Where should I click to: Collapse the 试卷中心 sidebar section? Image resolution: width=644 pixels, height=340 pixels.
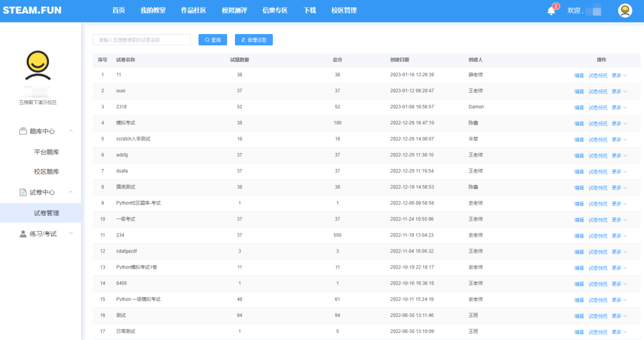(71, 192)
